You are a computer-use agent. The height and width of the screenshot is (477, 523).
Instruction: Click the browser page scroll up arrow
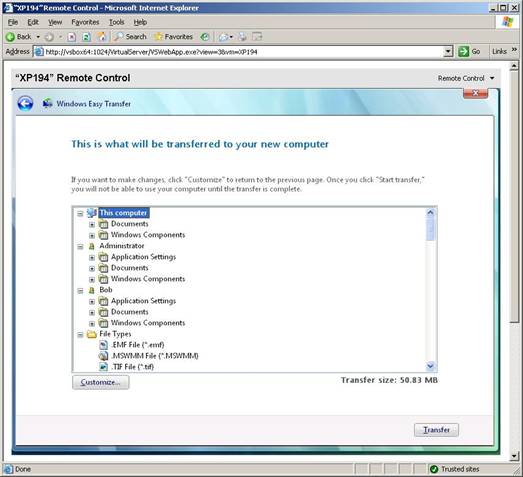point(514,66)
